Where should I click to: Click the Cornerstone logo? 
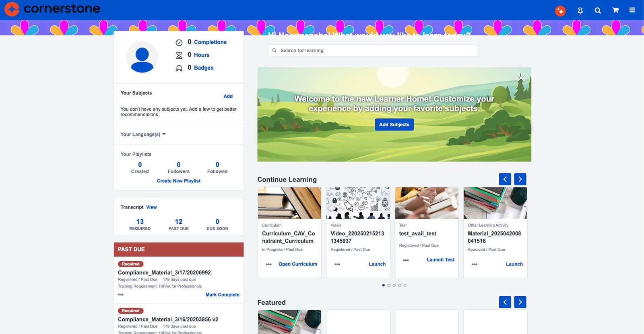(x=52, y=9)
